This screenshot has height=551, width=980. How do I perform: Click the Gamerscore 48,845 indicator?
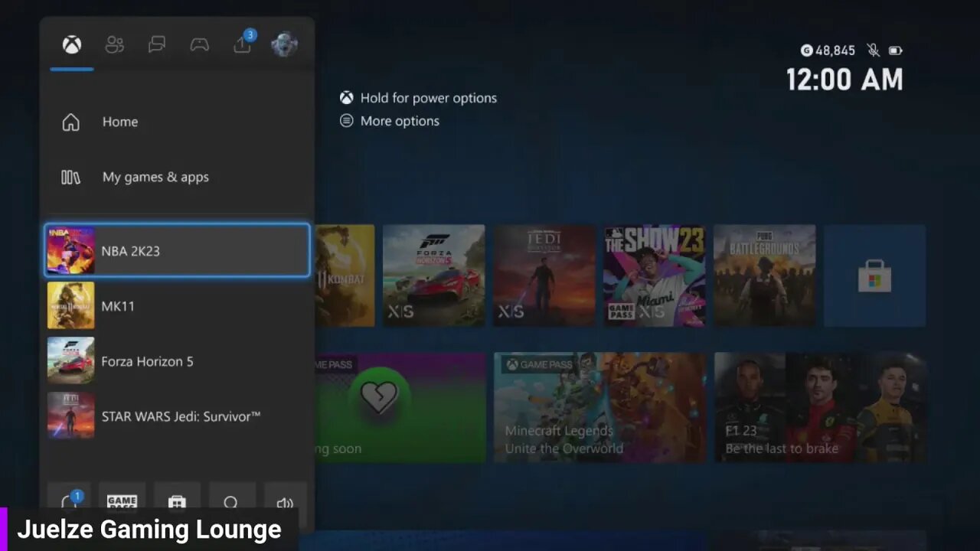828,51
